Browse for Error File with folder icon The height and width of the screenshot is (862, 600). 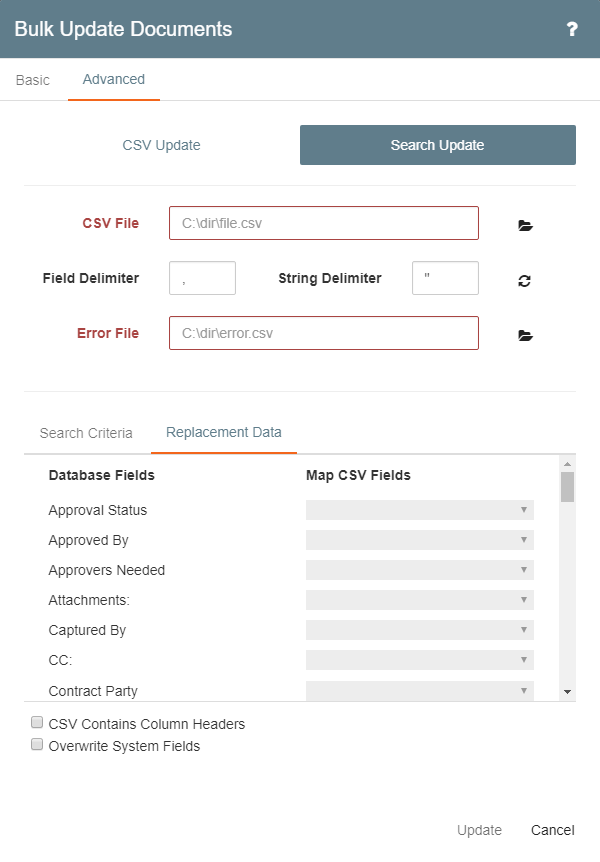[526, 335]
